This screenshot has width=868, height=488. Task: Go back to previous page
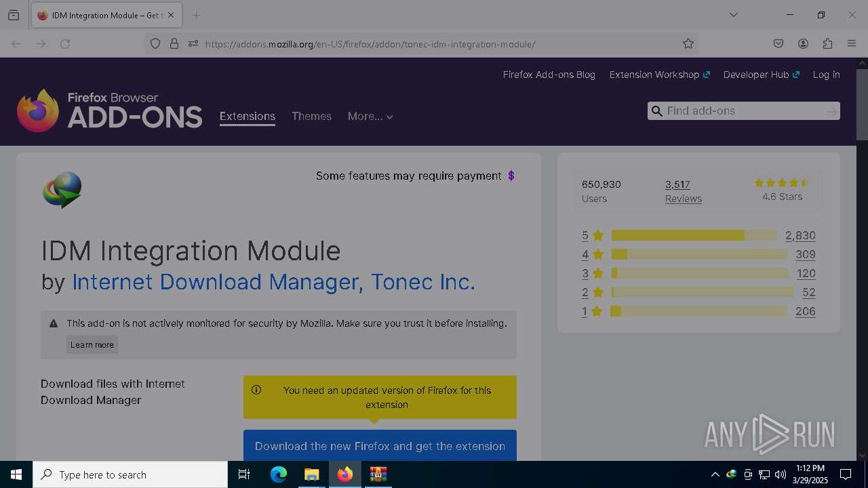16,43
